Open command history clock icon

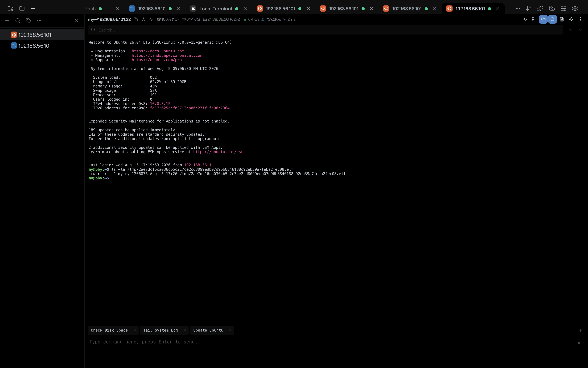(x=144, y=19)
